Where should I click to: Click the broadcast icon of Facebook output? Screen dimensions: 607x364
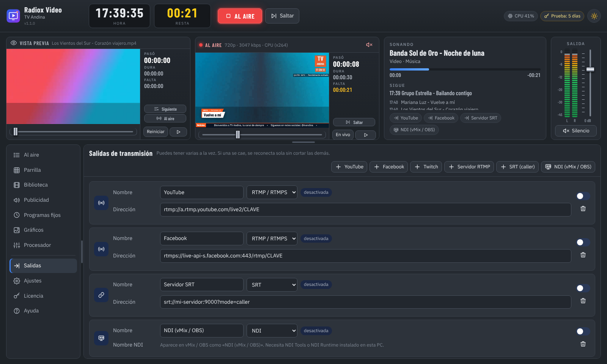click(x=101, y=249)
